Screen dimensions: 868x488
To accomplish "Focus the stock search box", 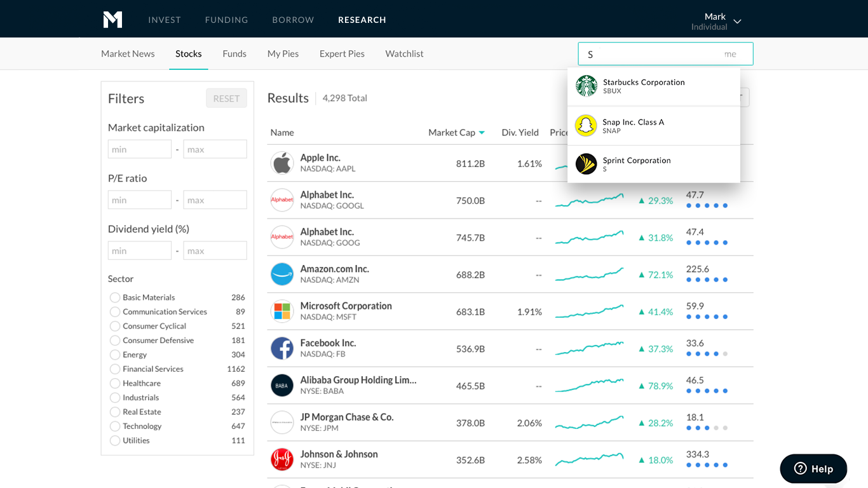I will (x=665, y=54).
